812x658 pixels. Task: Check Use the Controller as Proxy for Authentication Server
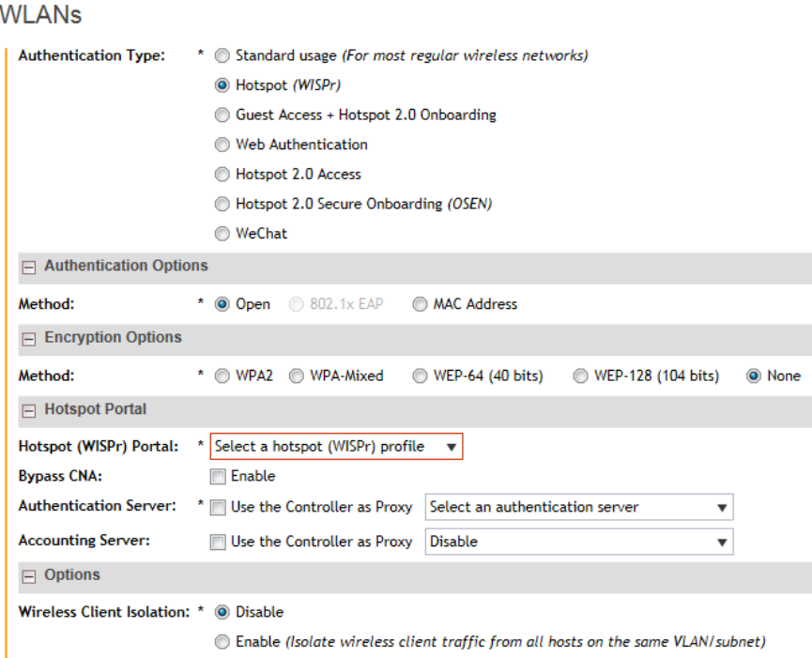pos(218,508)
